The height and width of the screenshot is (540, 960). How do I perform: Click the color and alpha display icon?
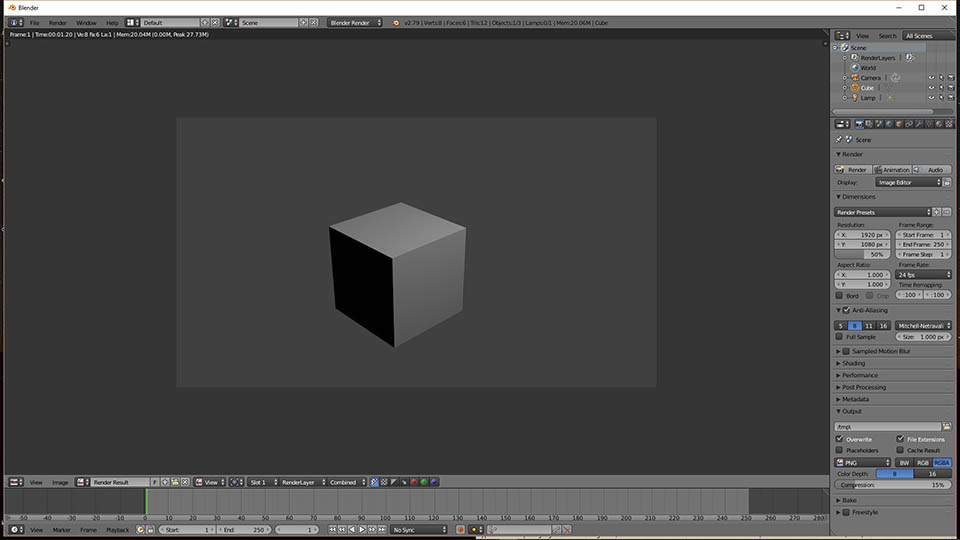tap(374, 482)
